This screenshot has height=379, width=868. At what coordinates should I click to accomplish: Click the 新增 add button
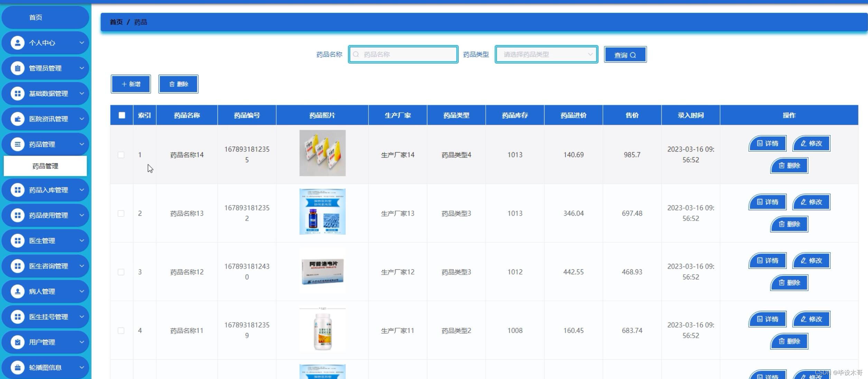pos(131,84)
